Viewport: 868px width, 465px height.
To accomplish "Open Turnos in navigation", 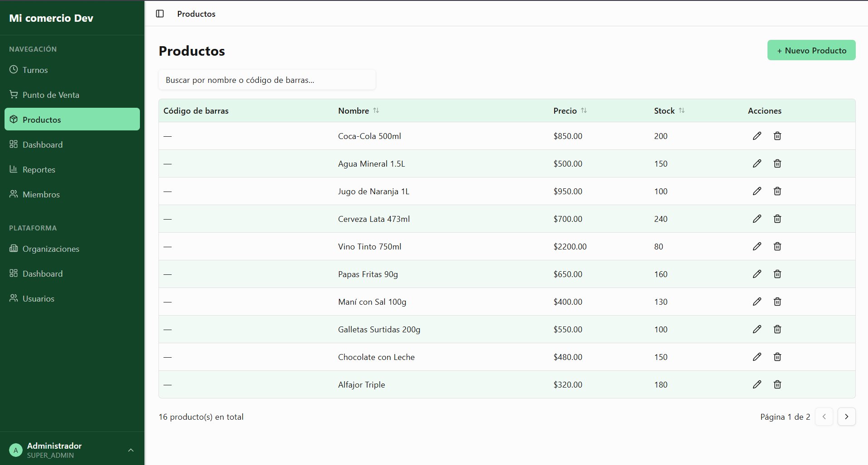I will pos(72,70).
